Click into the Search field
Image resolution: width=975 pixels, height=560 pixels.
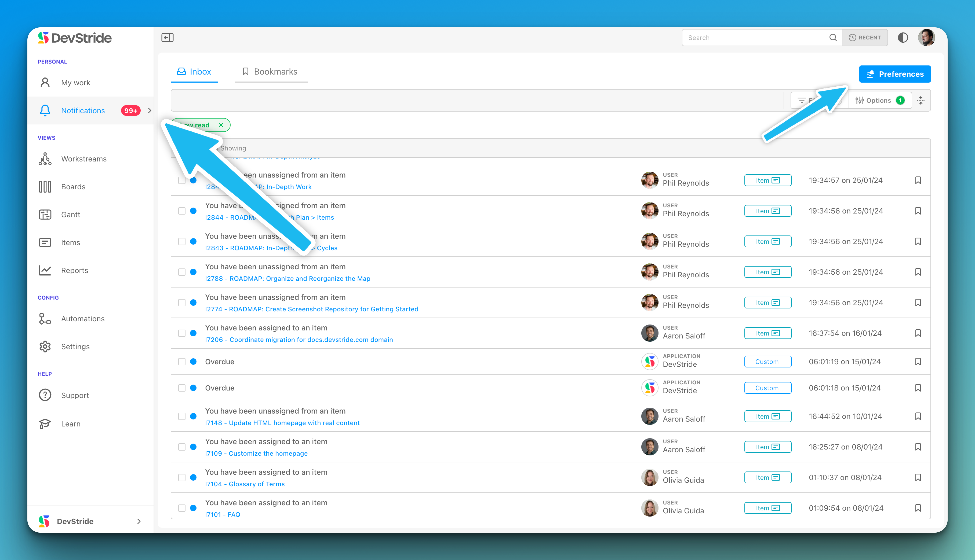(754, 37)
